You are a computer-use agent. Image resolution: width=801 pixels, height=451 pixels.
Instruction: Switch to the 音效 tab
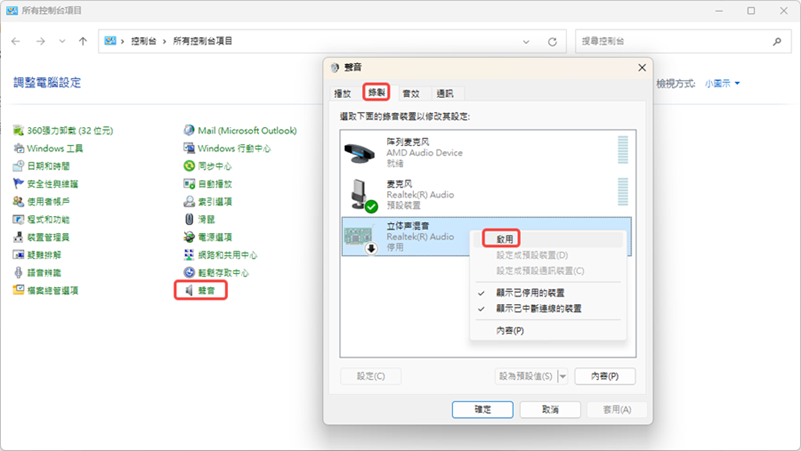[411, 93]
